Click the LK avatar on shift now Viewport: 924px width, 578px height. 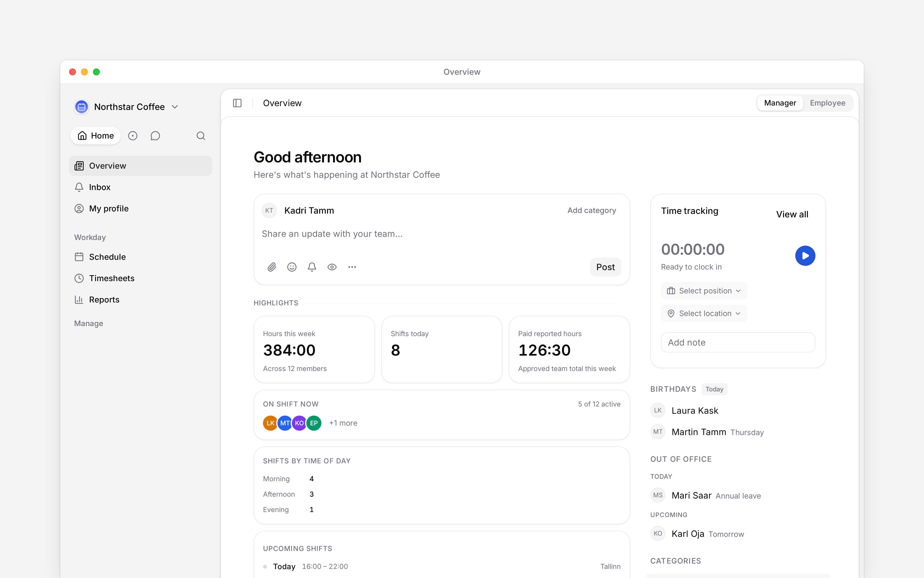tap(270, 423)
